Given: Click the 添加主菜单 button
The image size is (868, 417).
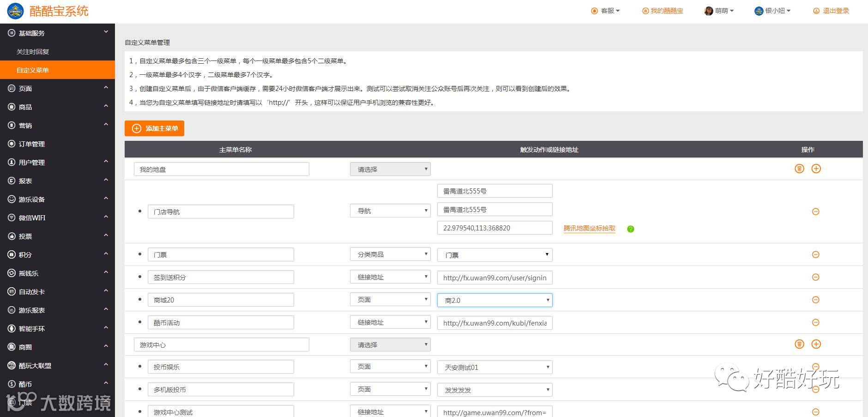Looking at the screenshot, I should tap(154, 128).
